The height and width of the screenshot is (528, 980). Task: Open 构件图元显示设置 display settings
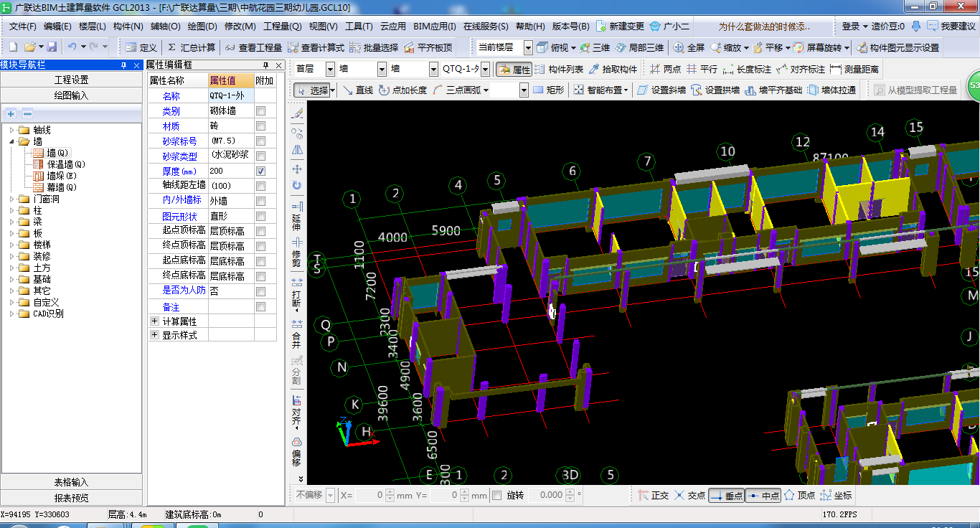(x=897, y=47)
